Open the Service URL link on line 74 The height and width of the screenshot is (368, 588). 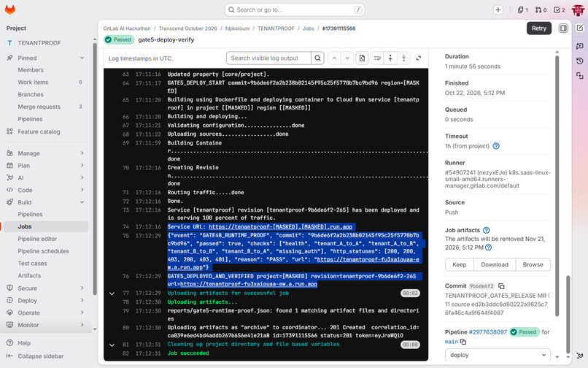(x=280, y=227)
